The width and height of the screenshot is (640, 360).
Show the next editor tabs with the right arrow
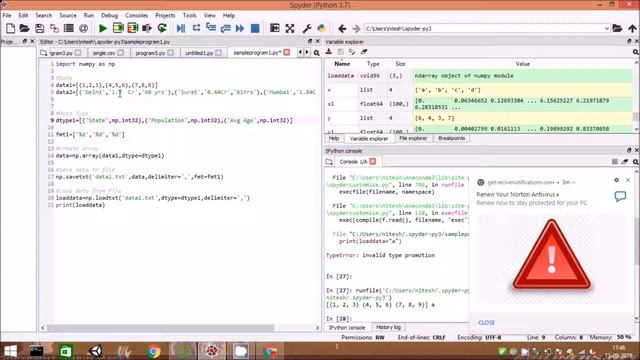307,52
